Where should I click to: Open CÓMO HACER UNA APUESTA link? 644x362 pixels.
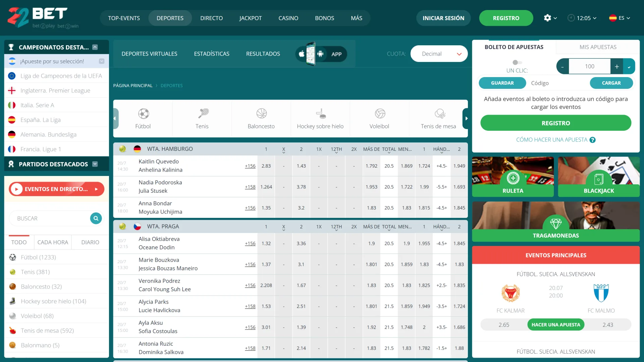(552, 140)
